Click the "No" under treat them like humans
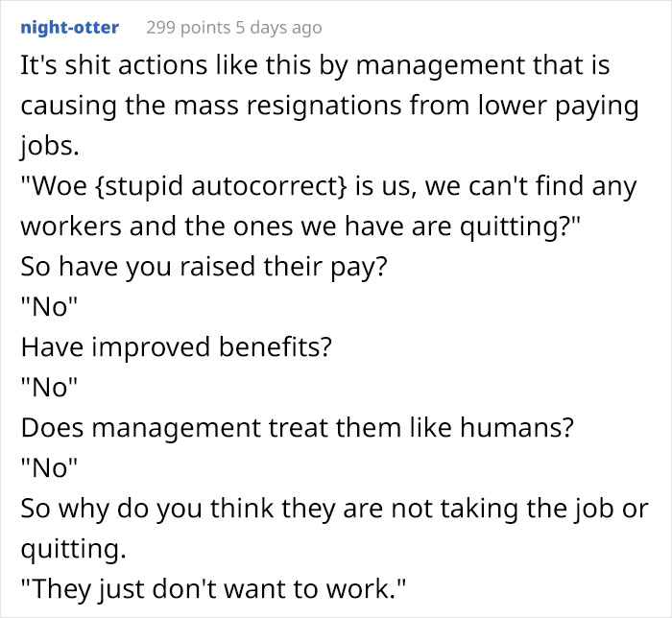 point(49,467)
